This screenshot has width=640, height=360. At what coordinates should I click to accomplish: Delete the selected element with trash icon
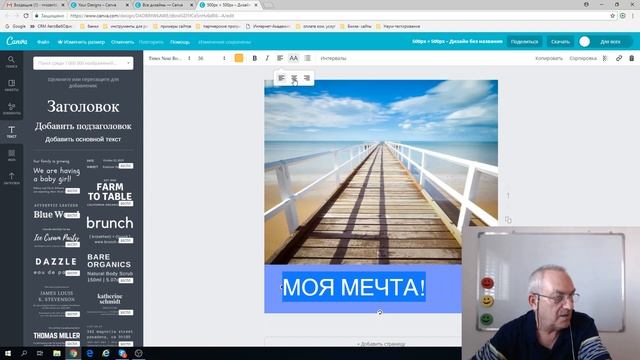pos(631,58)
